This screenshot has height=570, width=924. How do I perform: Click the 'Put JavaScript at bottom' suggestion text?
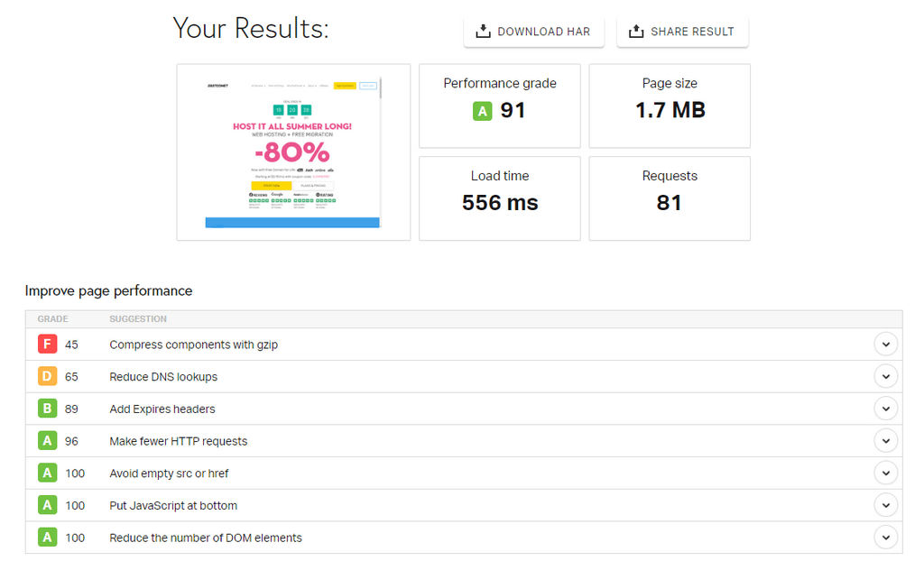tap(173, 505)
